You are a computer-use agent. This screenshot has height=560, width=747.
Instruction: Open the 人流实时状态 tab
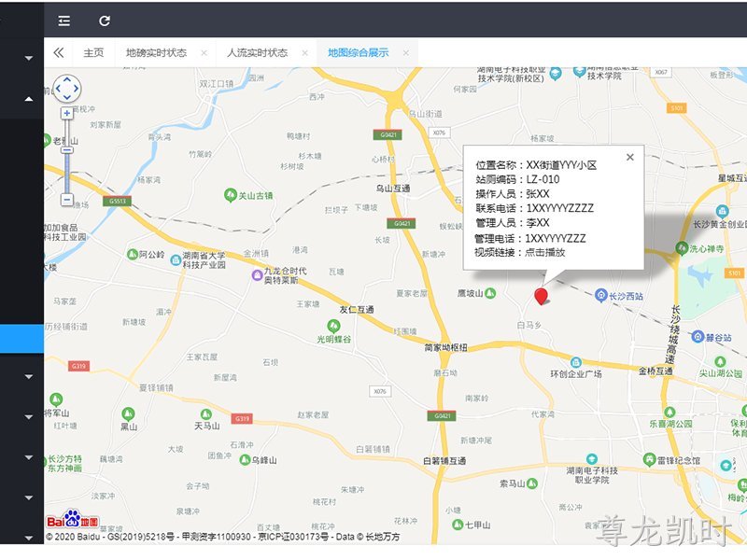[x=258, y=52]
